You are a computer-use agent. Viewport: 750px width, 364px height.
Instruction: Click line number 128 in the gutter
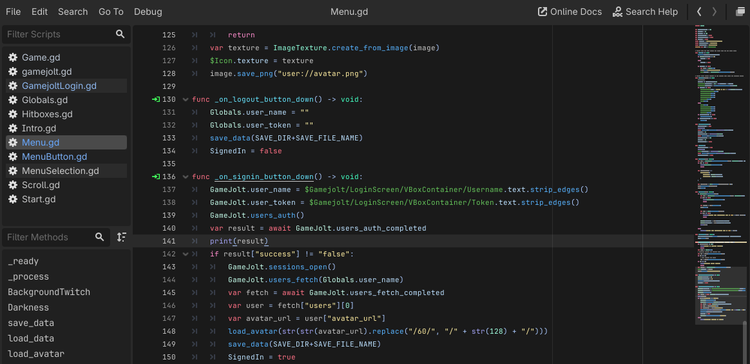169,74
